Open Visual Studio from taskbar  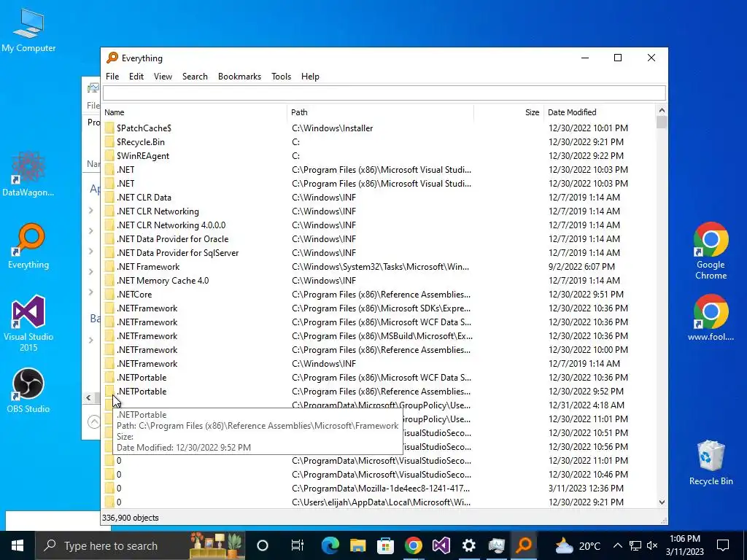(441, 545)
